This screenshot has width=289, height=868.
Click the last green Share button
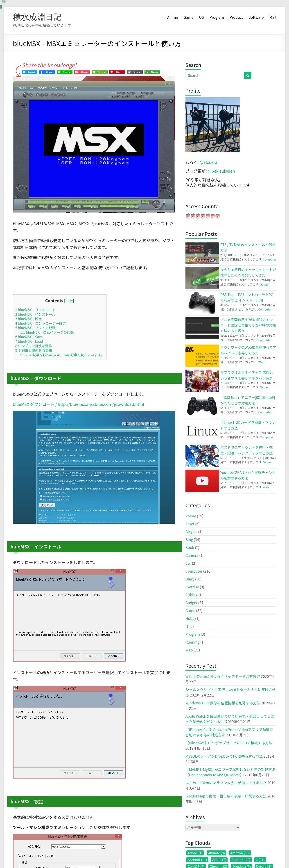(152, 72)
